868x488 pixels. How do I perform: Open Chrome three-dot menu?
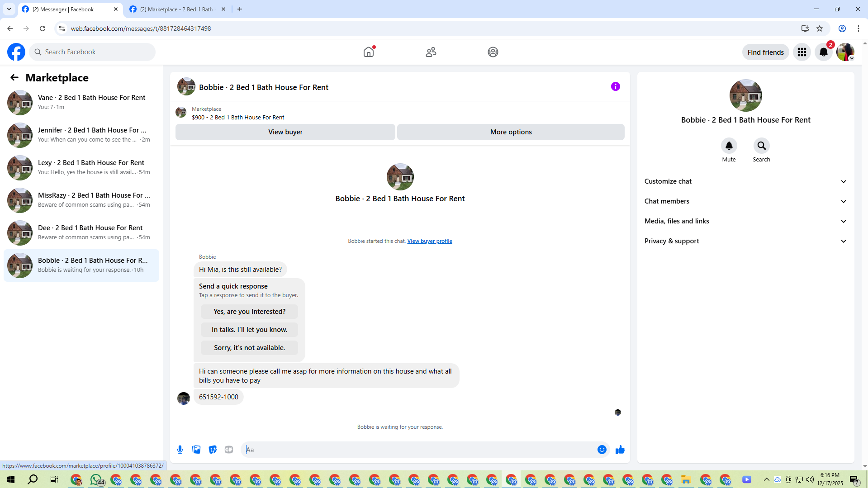point(859,28)
